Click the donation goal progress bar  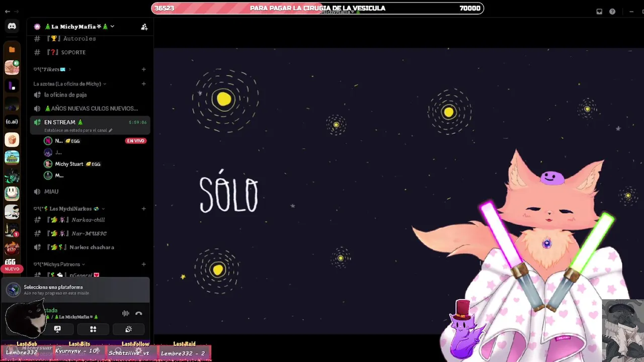click(317, 8)
